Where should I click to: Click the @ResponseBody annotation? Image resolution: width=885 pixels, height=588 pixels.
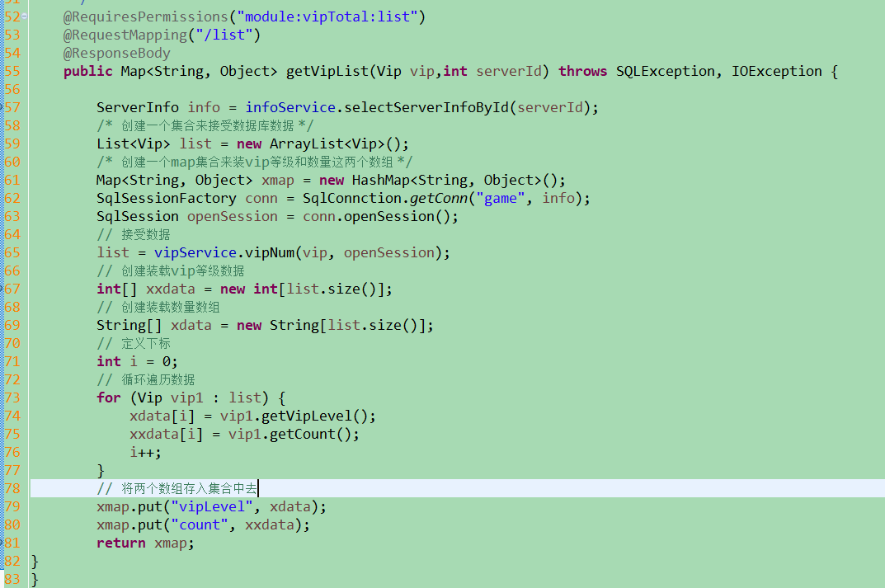pos(117,53)
